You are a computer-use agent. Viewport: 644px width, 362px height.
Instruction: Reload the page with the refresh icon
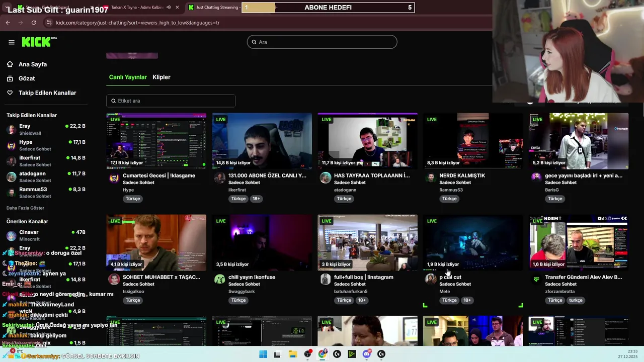(34, 23)
